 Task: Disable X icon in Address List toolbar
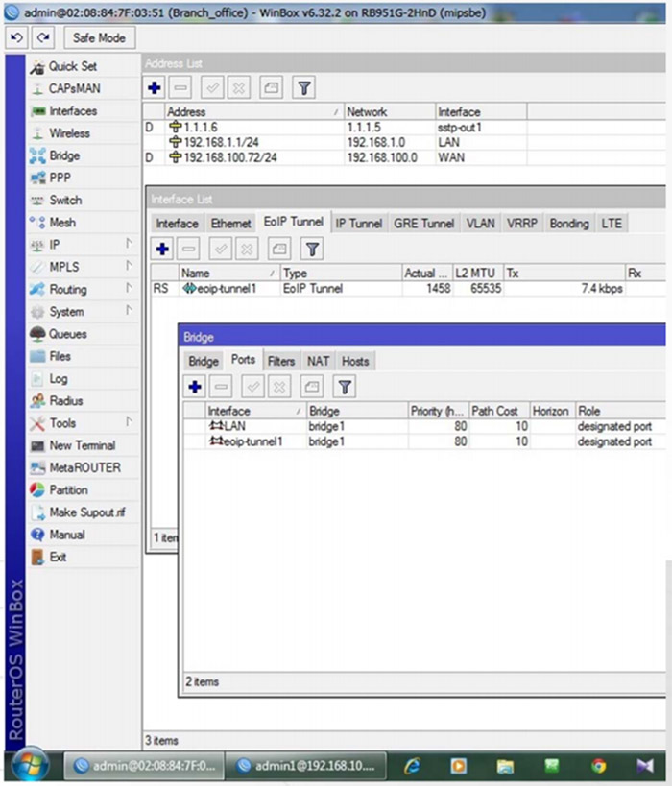(239, 88)
